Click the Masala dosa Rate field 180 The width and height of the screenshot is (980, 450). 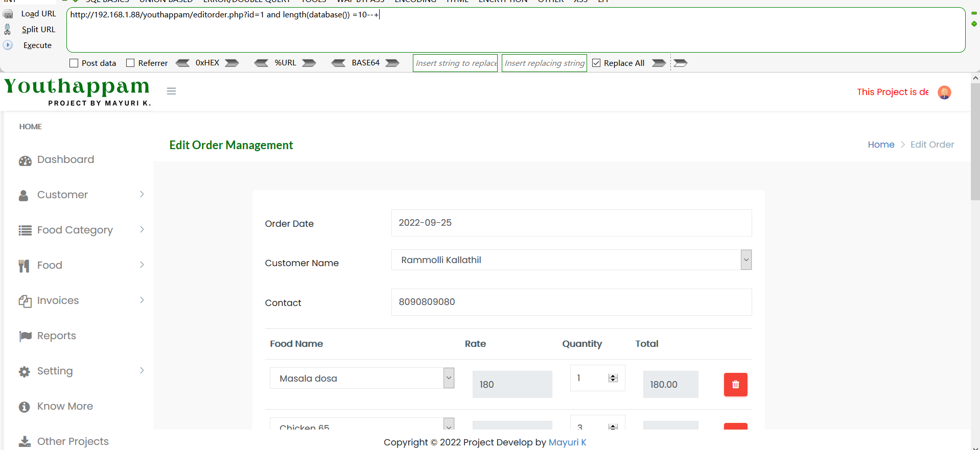[x=512, y=385]
